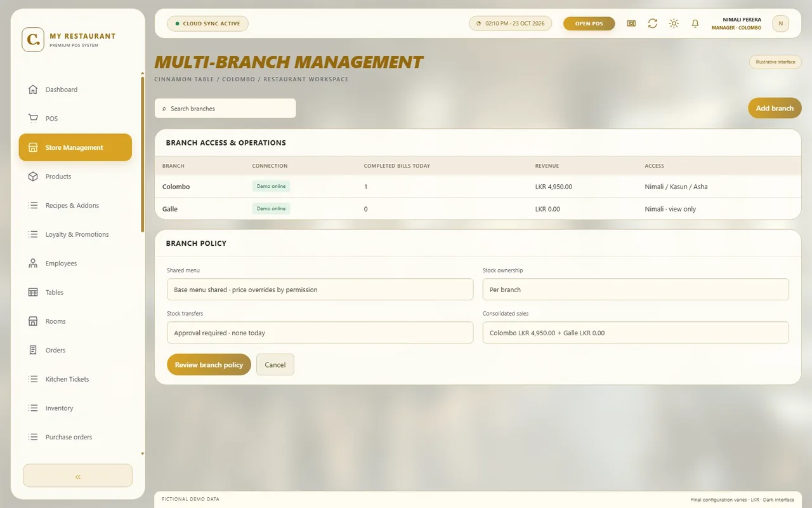
Task: Select the Galle branch row name
Action: (x=170, y=209)
